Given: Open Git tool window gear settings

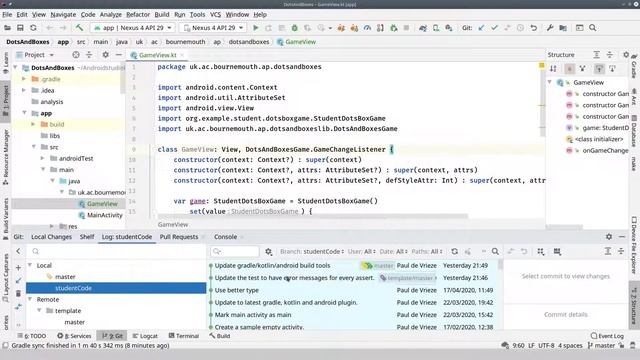Looking at the screenshot, I should coord(609,237).
